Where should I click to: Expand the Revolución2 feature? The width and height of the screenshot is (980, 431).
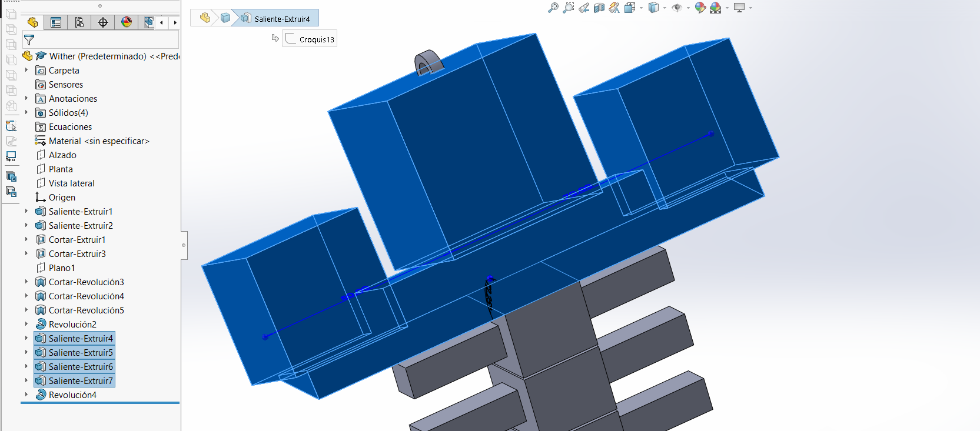(26, 324)
